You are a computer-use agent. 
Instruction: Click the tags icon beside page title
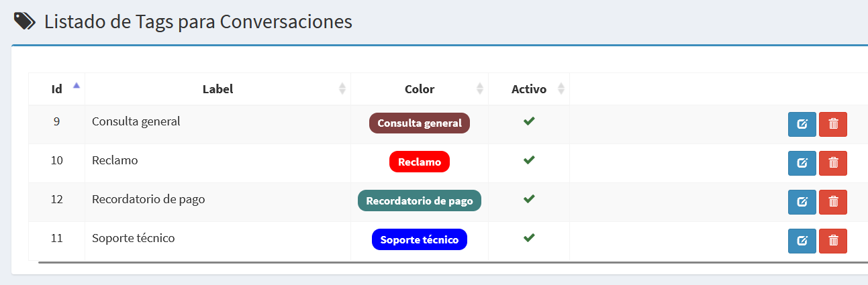coord(25,21)
